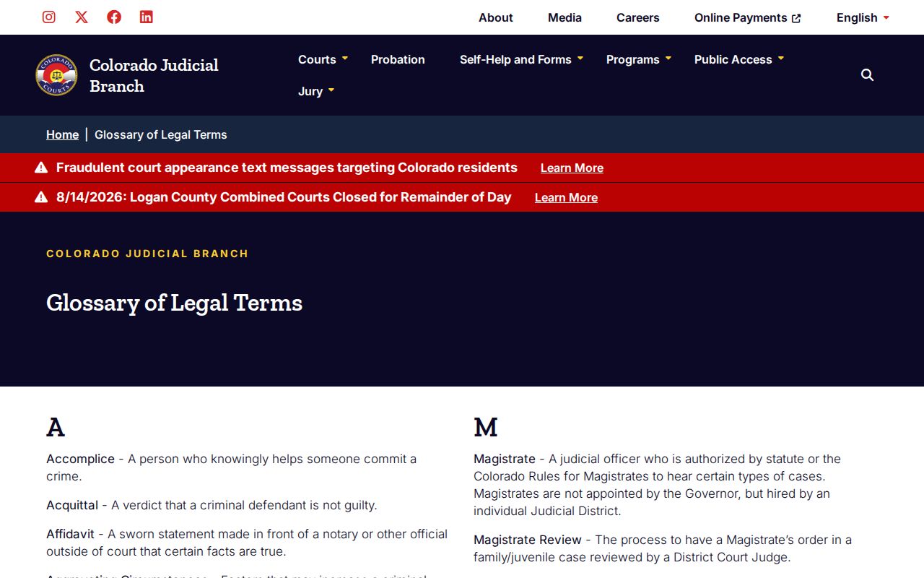Click the external link icon beside Online Payments

pyautogui.click(x=796, y=18)
